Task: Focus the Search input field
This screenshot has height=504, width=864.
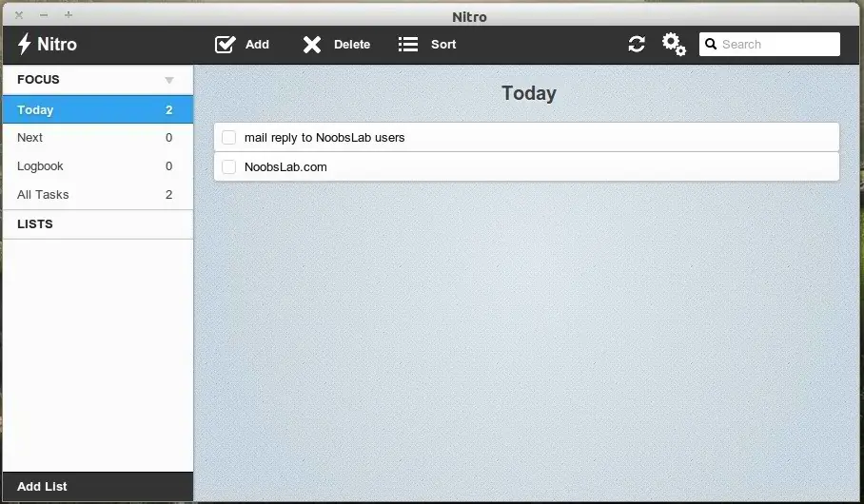Action: tap(770, 44)
